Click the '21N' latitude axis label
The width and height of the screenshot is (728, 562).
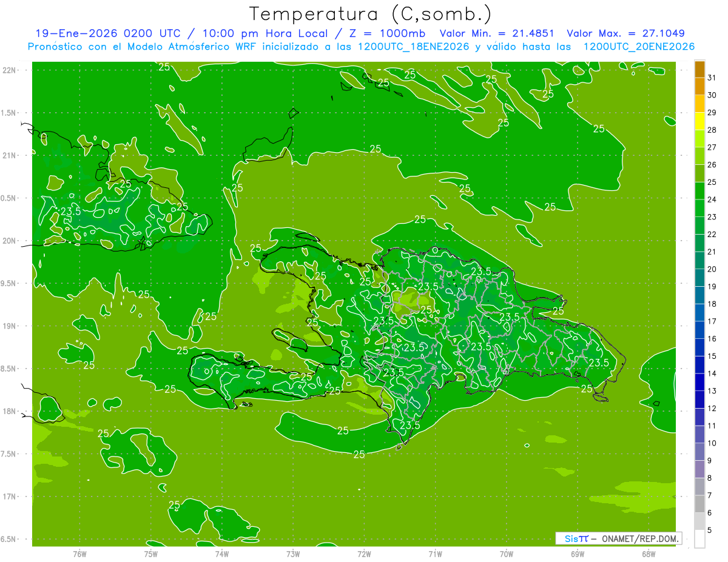tap(9, 155)
